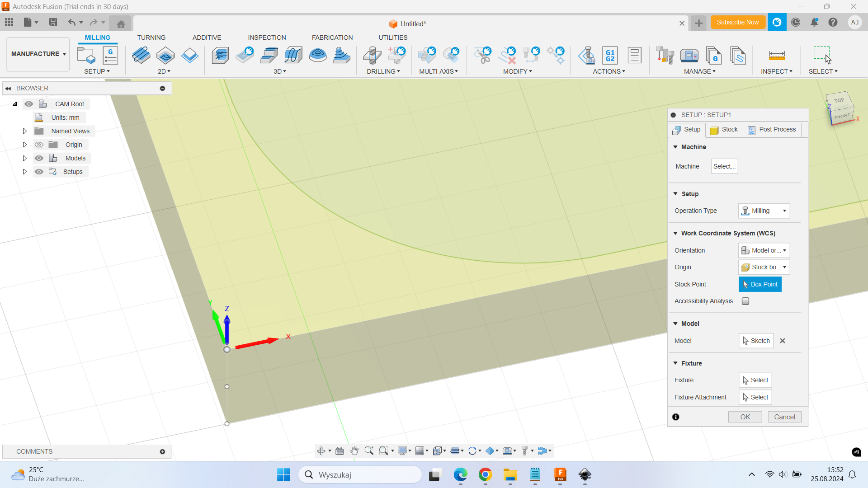Screen dimensions: 868x488
Task: Toggle visibility of CAM Root
Action: (29, 104)
